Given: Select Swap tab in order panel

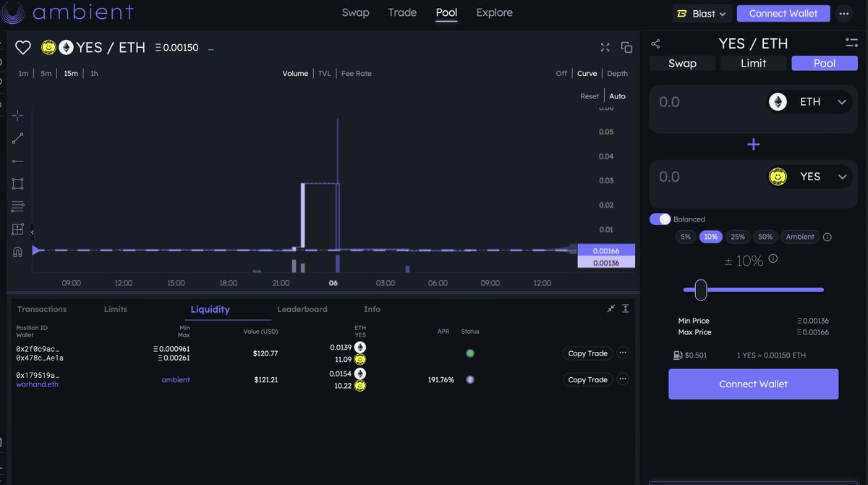Looking at the screenshot, I should (682, 63).
